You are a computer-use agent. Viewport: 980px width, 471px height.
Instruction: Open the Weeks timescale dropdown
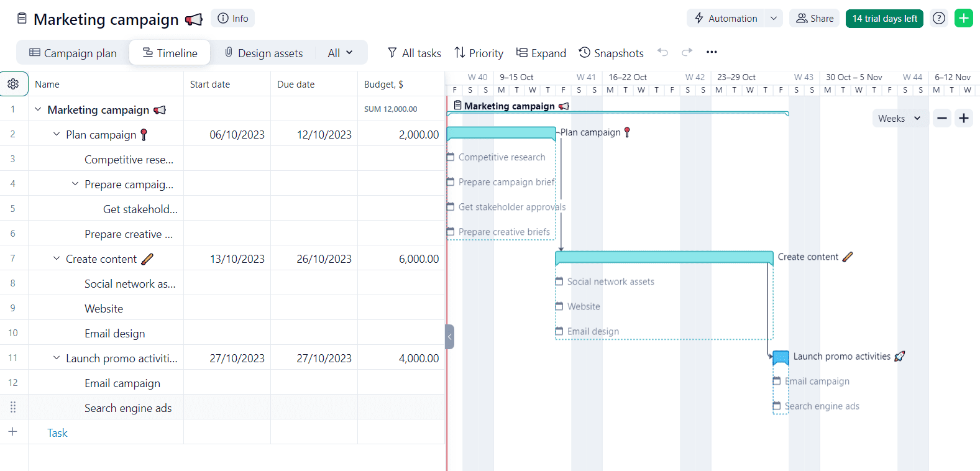click(899, 118)
